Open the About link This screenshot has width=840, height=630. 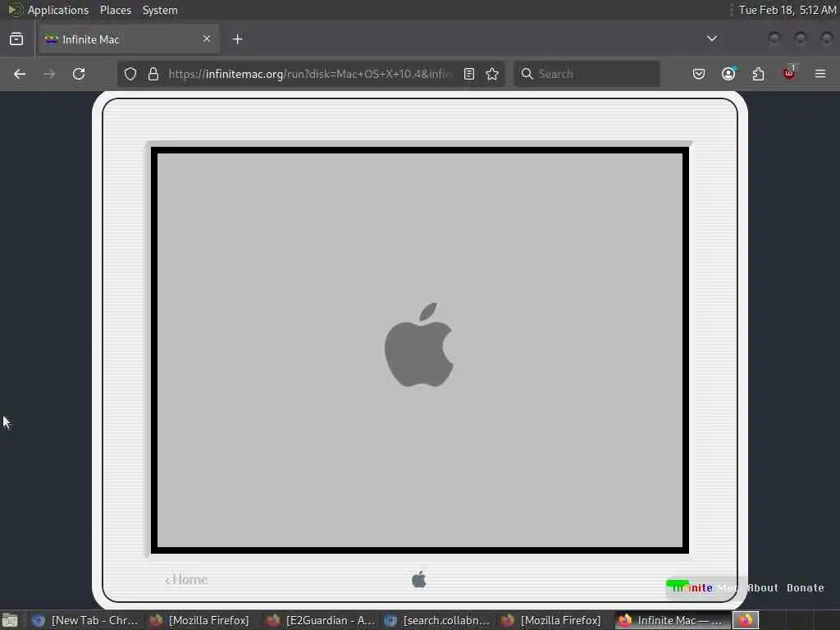(x=763, y=587)
